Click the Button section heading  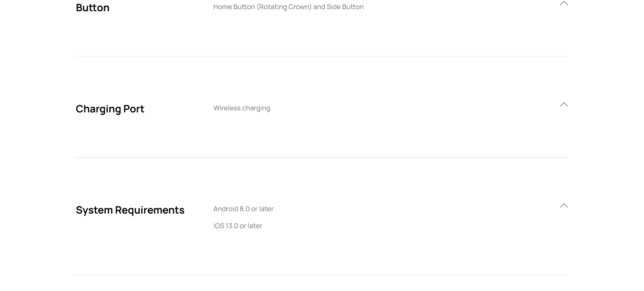pyautogui.click(x=93, y=7)
